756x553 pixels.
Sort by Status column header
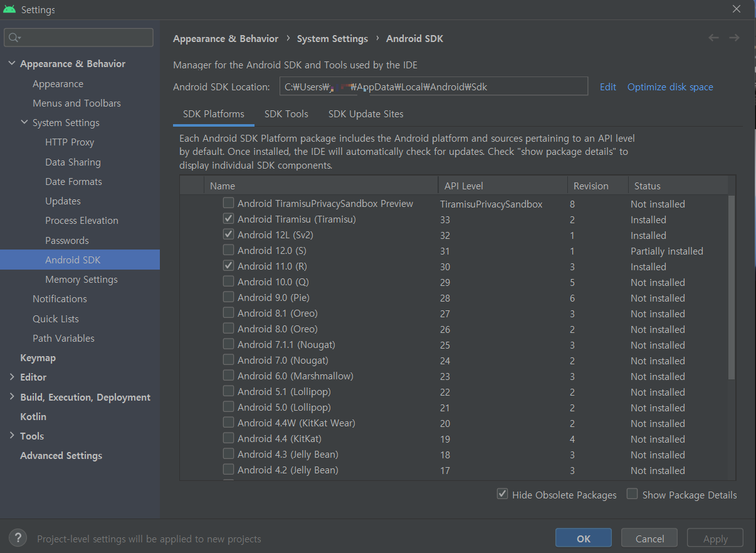(678, 186)
